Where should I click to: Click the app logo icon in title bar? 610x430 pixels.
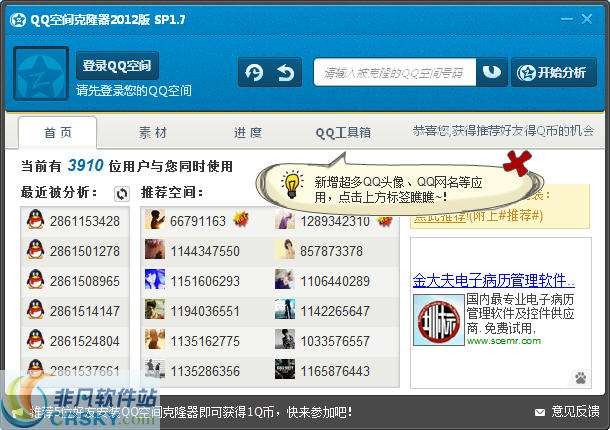[18, 19]
